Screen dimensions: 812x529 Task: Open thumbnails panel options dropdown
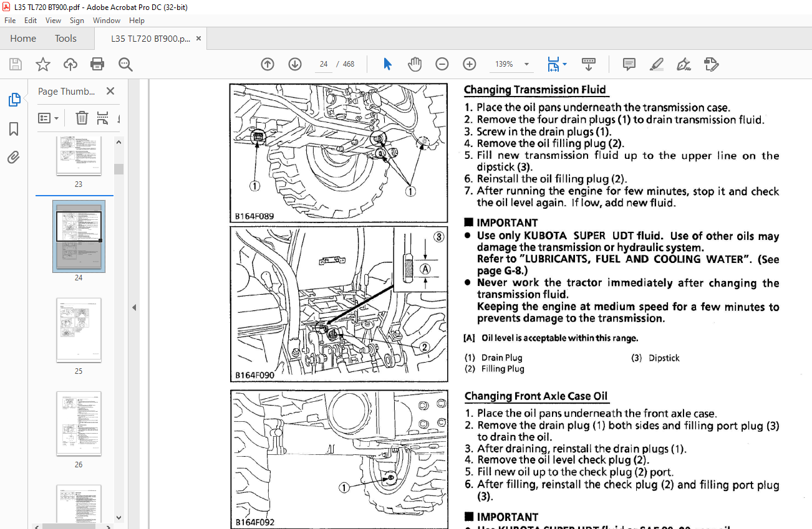pos(48,118)
